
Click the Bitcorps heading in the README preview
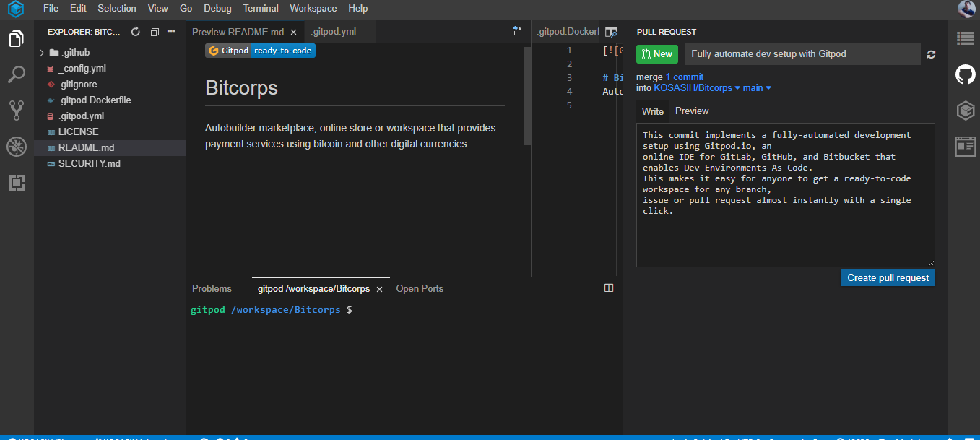[241, 88]
